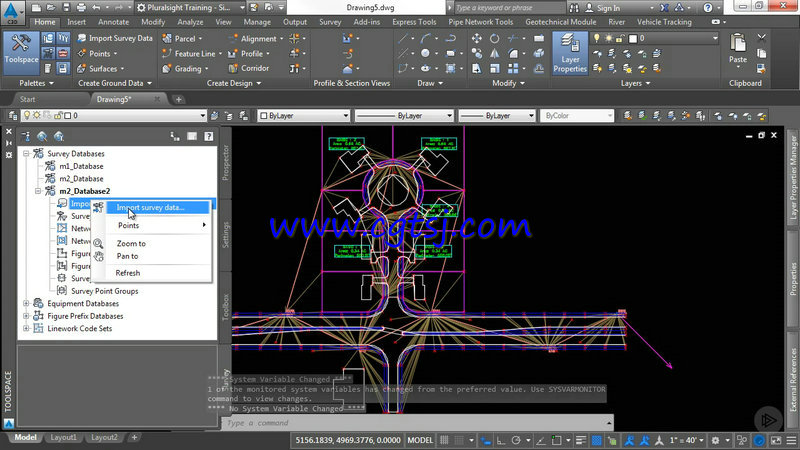Click the Circle draw tool icon

pyautogui.click(x=425, y=53)
